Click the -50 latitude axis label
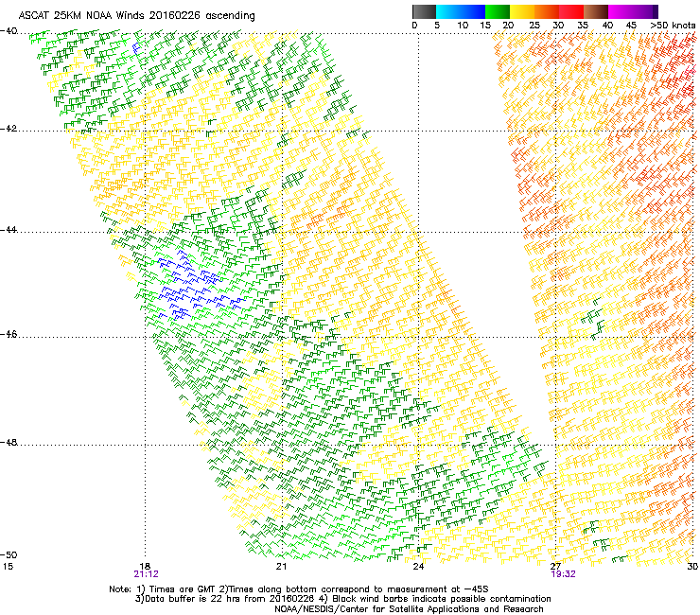Image resolution: width=700 pixels, height=615 pixels. point(9,554)
